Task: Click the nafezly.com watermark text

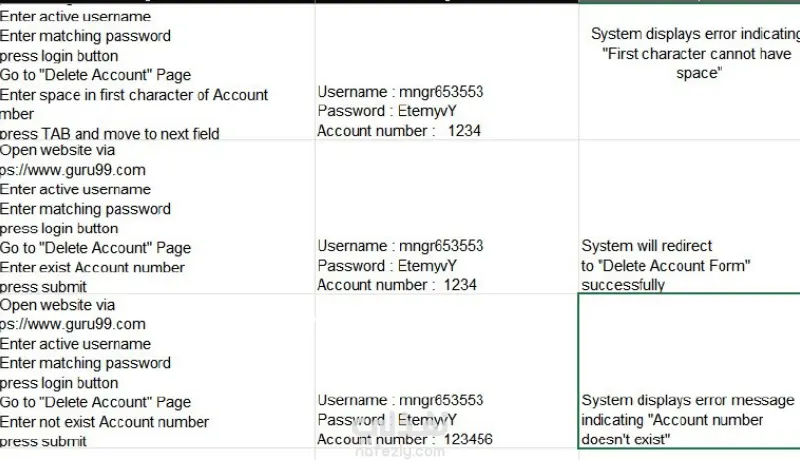Action: 411,451
